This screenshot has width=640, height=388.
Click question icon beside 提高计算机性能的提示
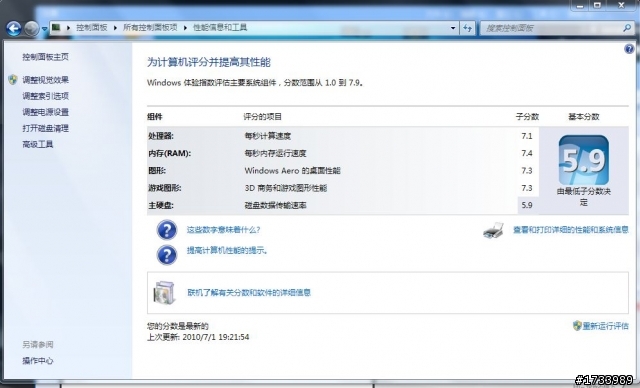pos(167,255)
